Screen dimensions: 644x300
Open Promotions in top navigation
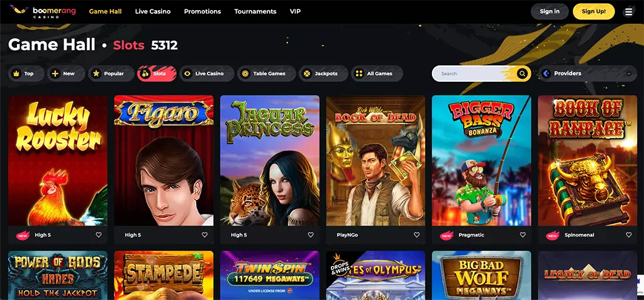[202, 11]
